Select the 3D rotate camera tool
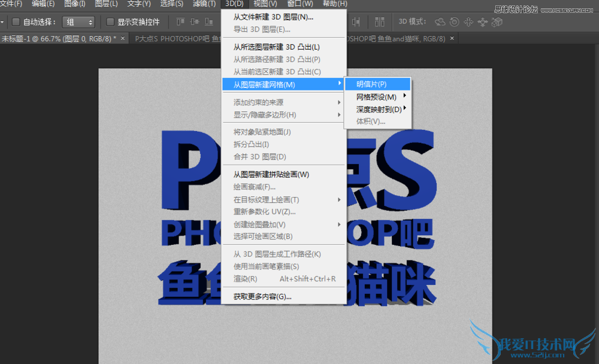This screenshot has width=599, height=364. (440, 23)
